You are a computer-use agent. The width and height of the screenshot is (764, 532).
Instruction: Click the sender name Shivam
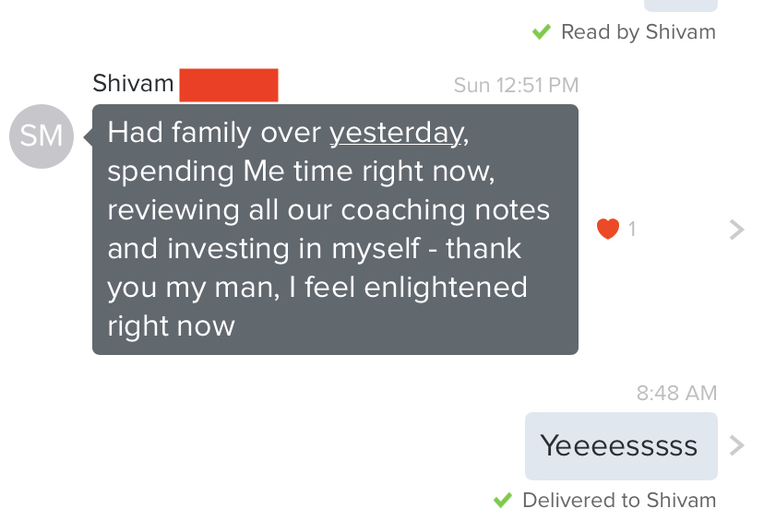pyautogui.click(x=133, y=83)
